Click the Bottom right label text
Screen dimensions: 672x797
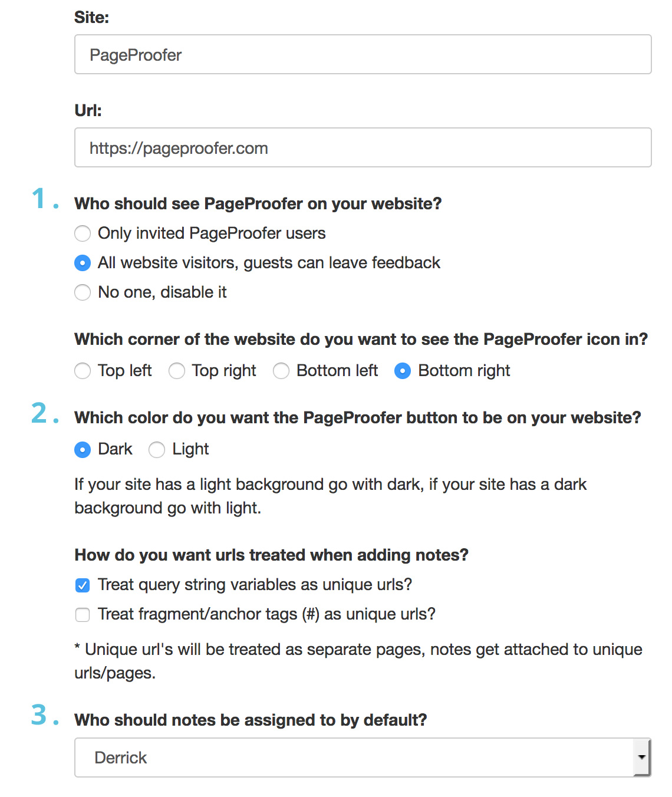(x=464, y=370)
